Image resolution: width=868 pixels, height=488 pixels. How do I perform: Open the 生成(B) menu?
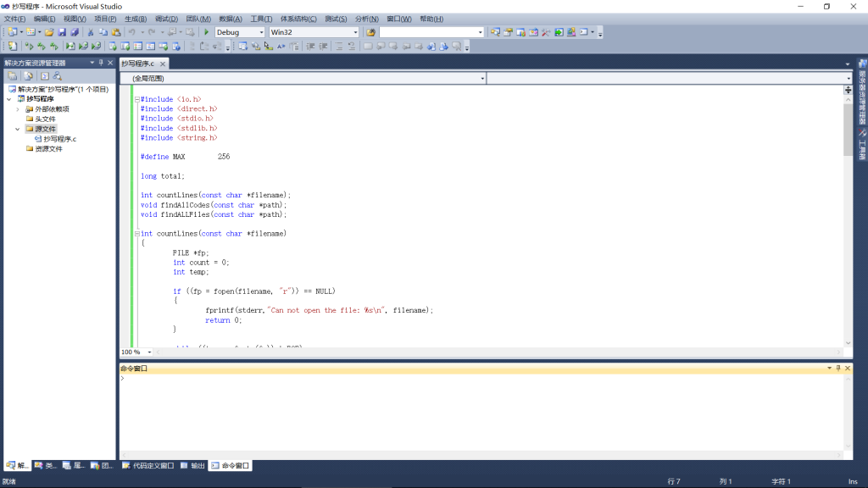[x=136, y=19]
